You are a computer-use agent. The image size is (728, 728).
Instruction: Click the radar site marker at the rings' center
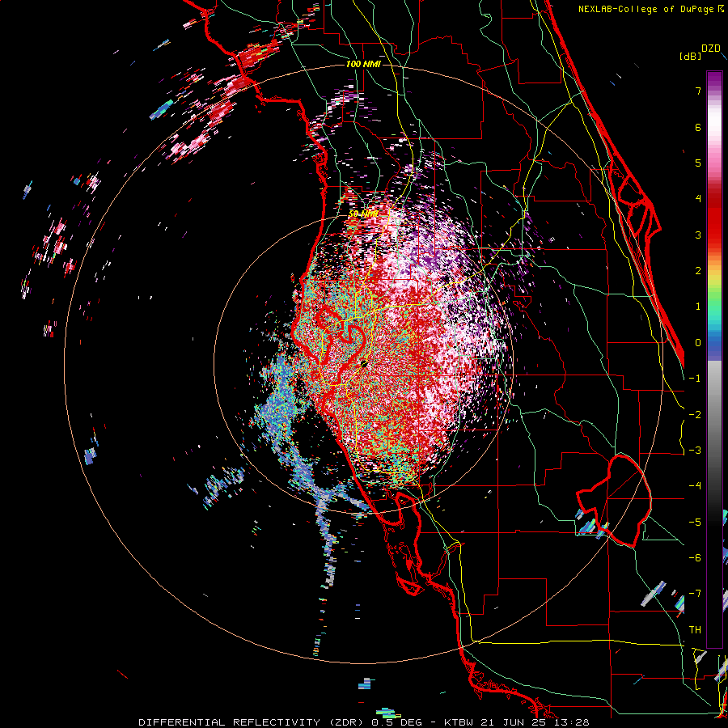coord(364,365)
